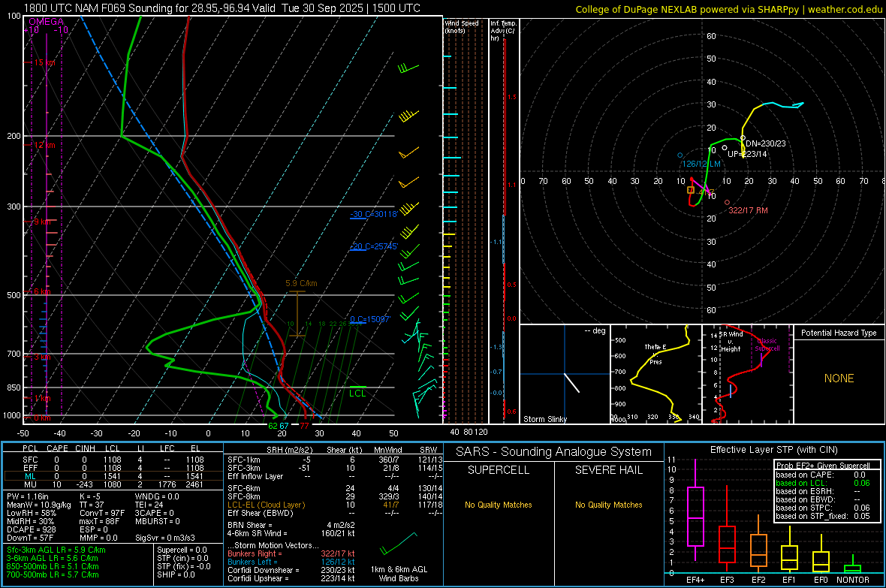
Task: Select the EFF parcel row
Action: pos(113,468)
